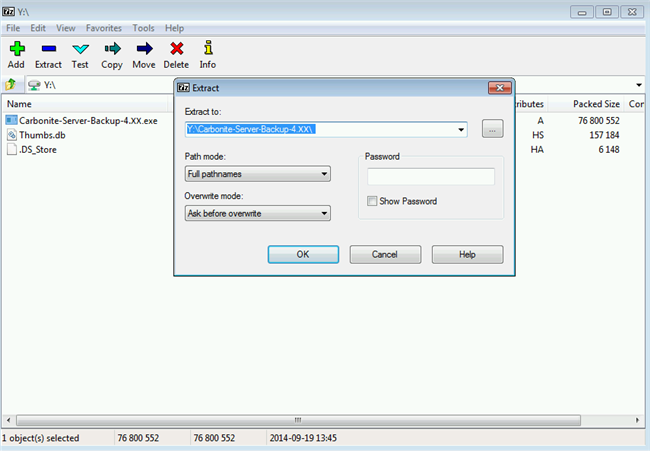Browse for folder with the ... button
Screen dimensions: 650x451
(492, 129)
